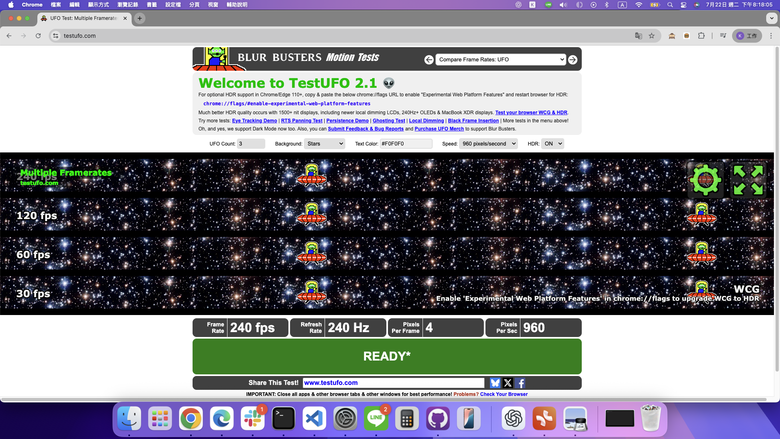Click the UFO Count input field

pyautogui.click(x=251, y=144)
